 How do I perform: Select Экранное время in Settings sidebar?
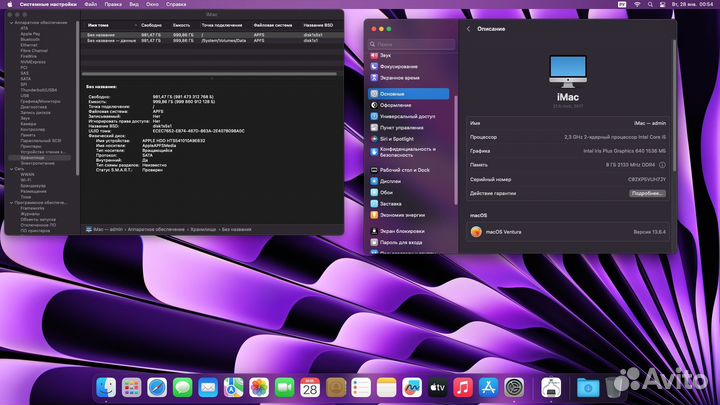pyautogui.click(x=409, y=78)
